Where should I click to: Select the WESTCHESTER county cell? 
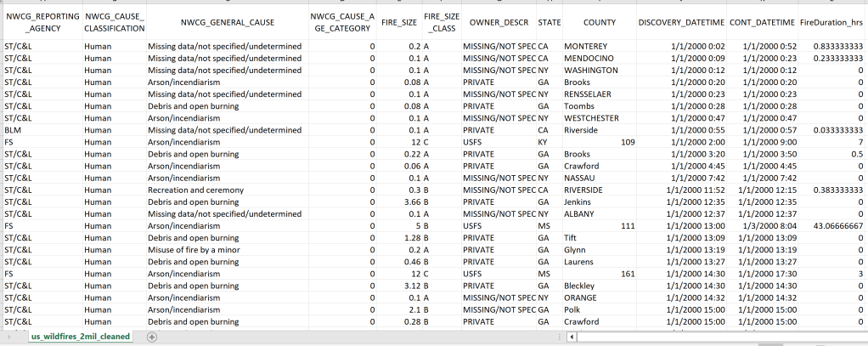point(591,117)
